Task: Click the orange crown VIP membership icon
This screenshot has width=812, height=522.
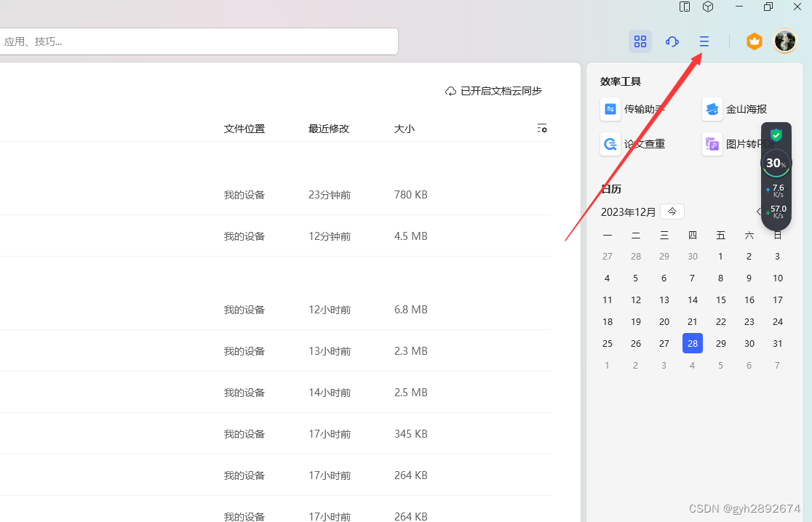Action: [754, 41]
